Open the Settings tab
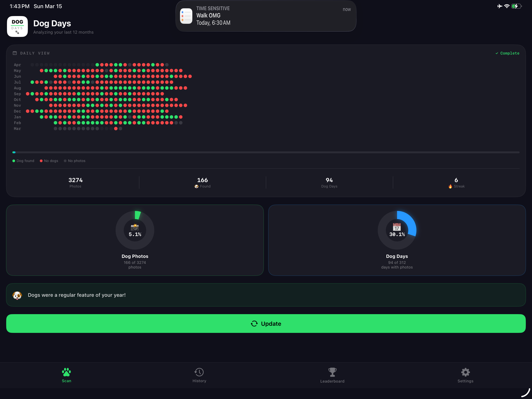 (x=465, y=375)
